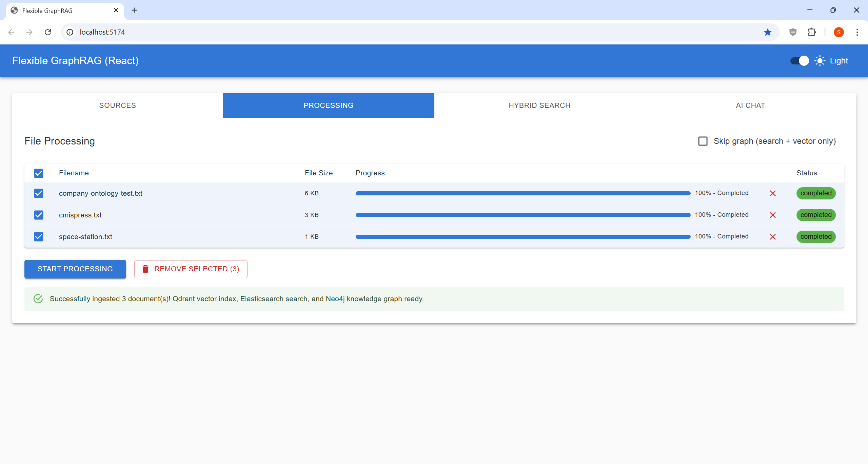
Task: Open Chrome three-dot menu
Action: [857, 32]
